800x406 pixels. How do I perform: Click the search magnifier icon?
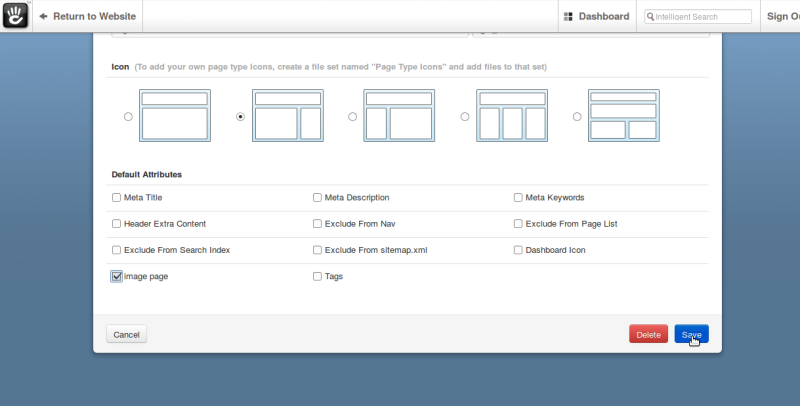click(x=651, y=16)
